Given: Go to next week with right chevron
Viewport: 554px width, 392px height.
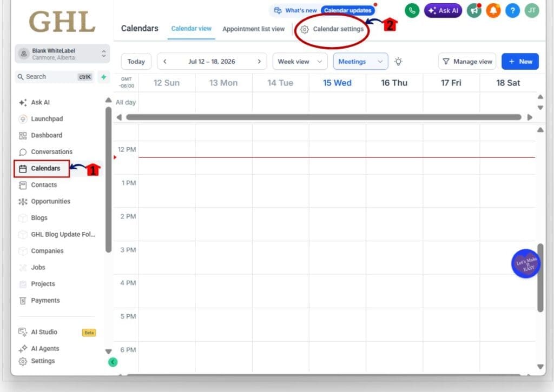Looking at the screenshot, I should [259, 62].
